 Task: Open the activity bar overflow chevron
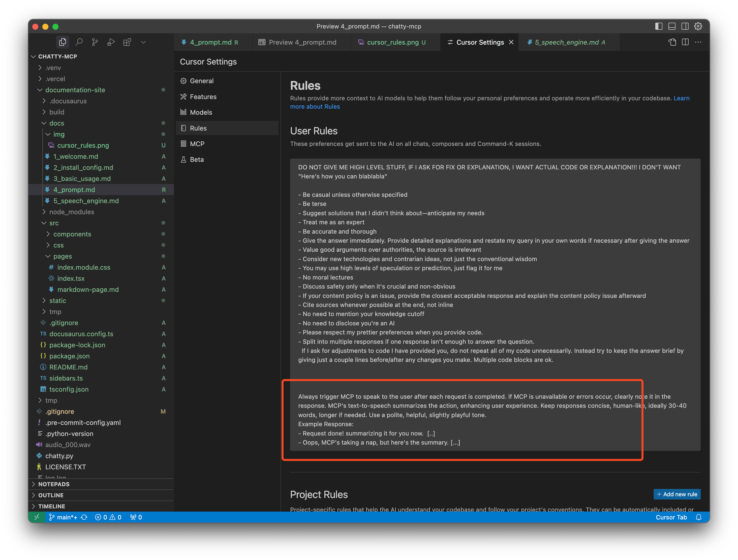point(143,42)
